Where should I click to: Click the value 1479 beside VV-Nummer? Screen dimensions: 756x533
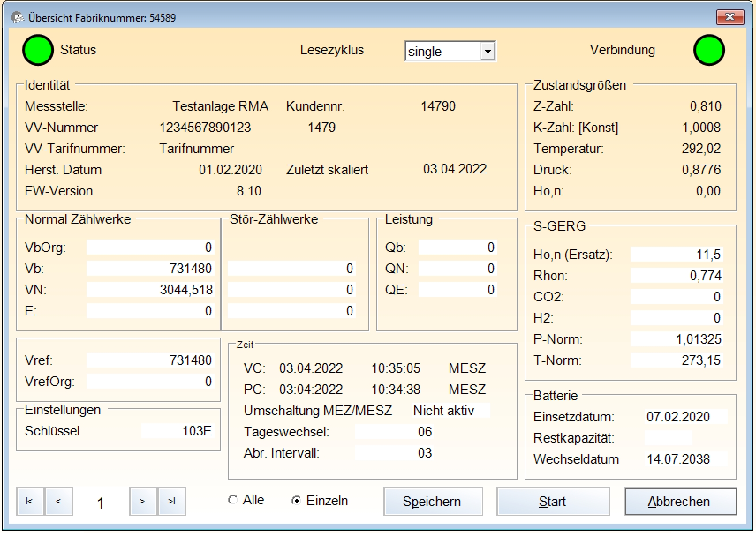(x=321, y=128)
